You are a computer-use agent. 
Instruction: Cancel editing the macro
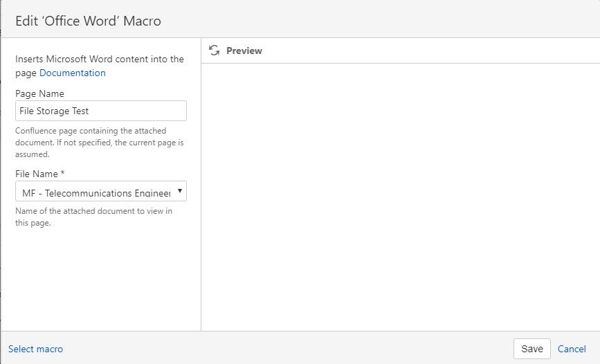click(x=572, y=349)
